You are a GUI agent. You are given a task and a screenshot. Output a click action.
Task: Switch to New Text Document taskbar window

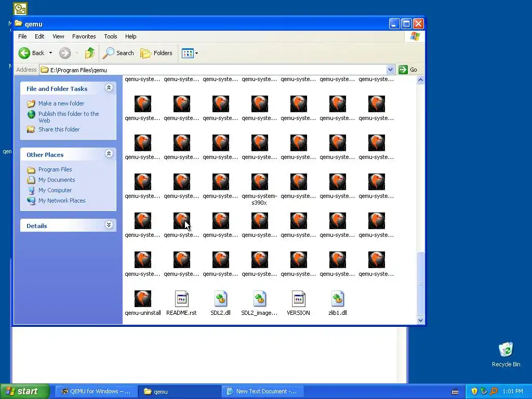[x=262, y=391]
